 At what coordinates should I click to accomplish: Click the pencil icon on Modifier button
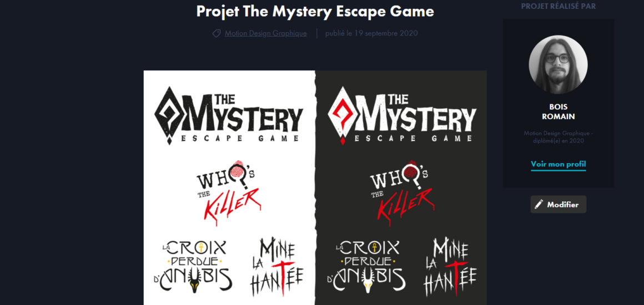(539, 205)
